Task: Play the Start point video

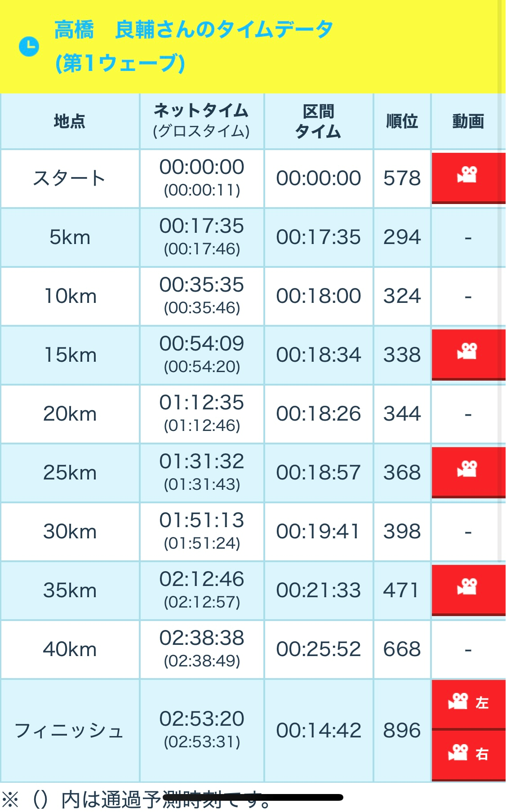Action: [468, 177]
